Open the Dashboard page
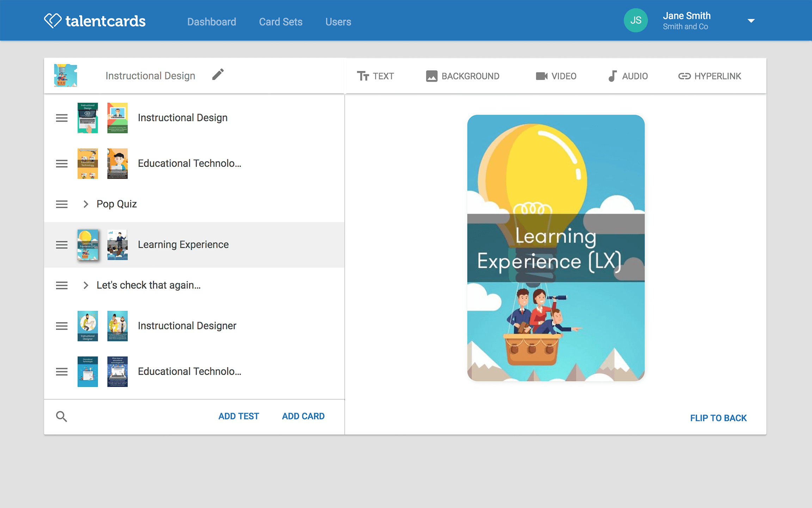 pyautogui.click(x=211, y=22)
